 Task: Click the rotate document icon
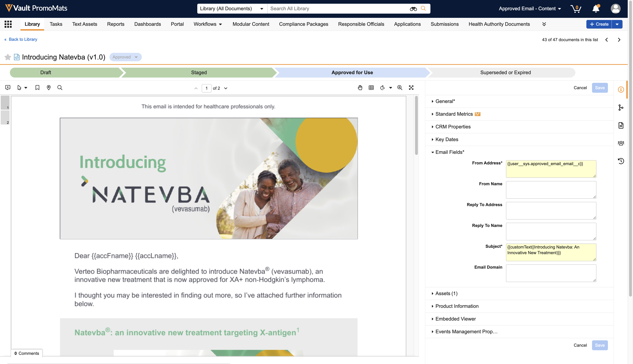pyautogui.click(x=383, y=87)
